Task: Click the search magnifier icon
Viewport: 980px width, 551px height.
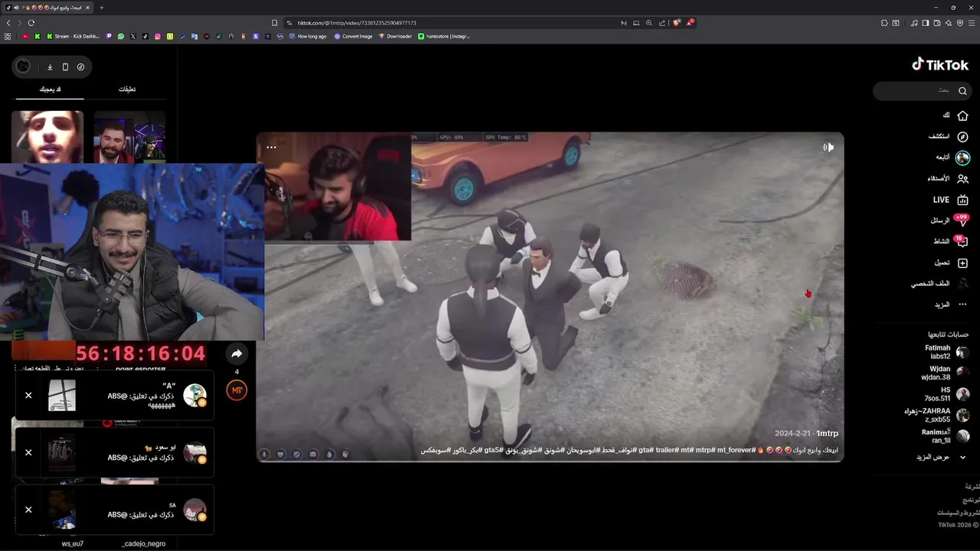Action: 963,90
